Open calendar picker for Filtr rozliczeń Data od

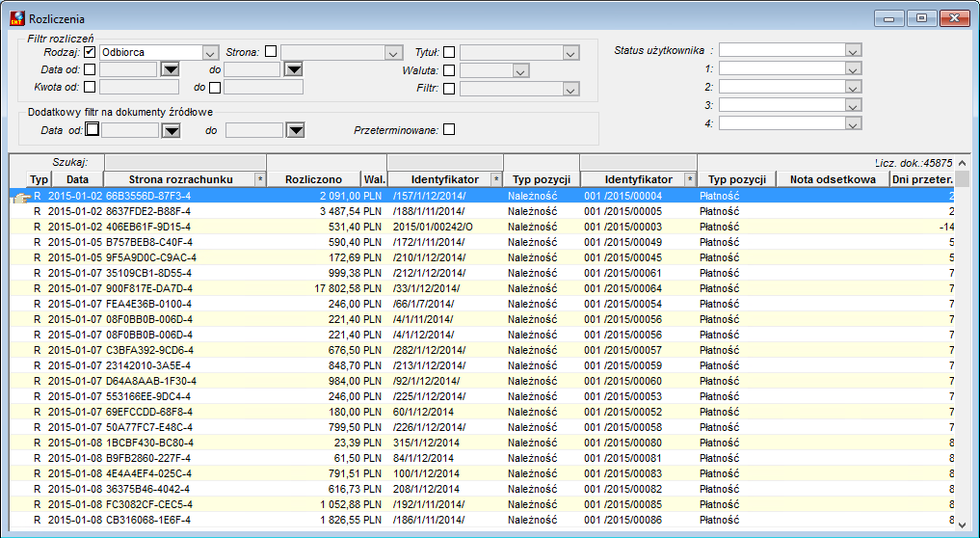click(x=170, y=69)
